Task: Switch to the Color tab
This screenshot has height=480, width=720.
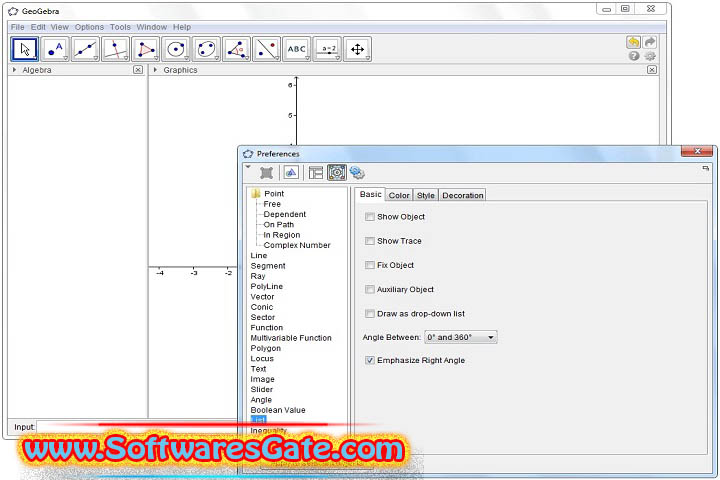Action: point(399,195)
